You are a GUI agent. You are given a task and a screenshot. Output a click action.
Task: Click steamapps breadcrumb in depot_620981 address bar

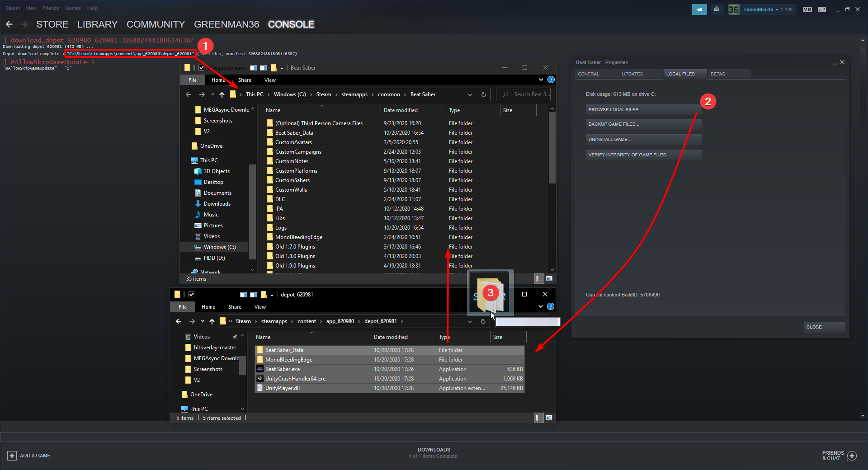(x=274, y=321)
